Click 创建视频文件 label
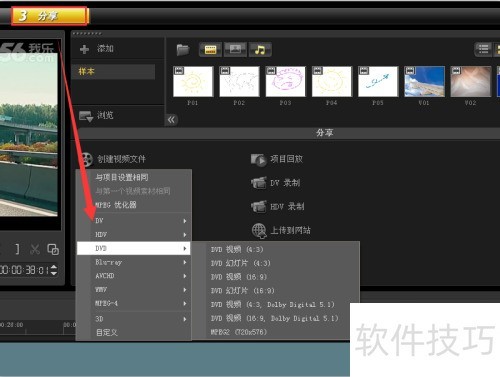This screenshot has height=377, width=500. 121,159
